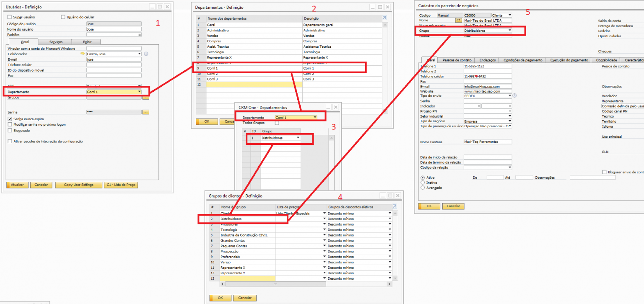Click the expand arrow icon in Grupos de clientes table
The image size is (644, 304).
pyautogui.click(x=394, y=206)
